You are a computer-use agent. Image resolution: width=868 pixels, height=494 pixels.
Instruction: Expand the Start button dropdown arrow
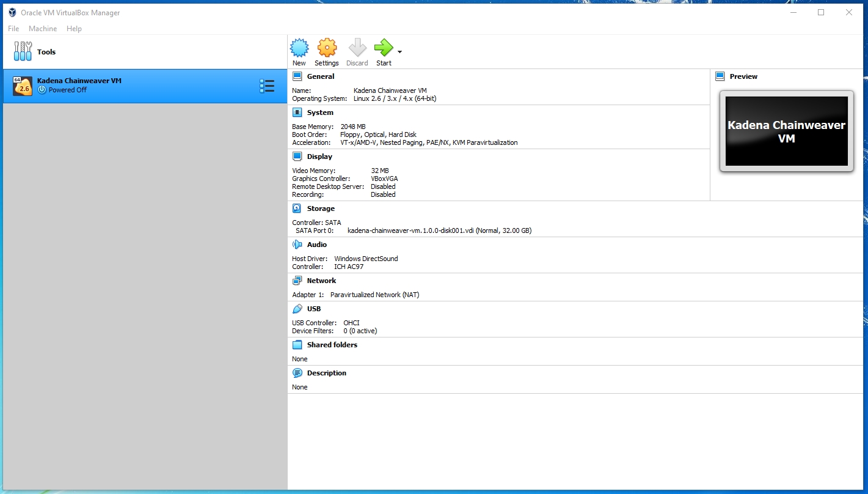(x=399, y=52)
